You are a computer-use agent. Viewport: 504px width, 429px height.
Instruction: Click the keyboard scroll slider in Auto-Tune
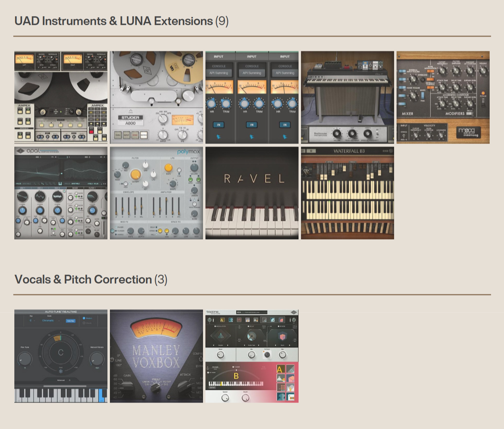tap(65, 386)
